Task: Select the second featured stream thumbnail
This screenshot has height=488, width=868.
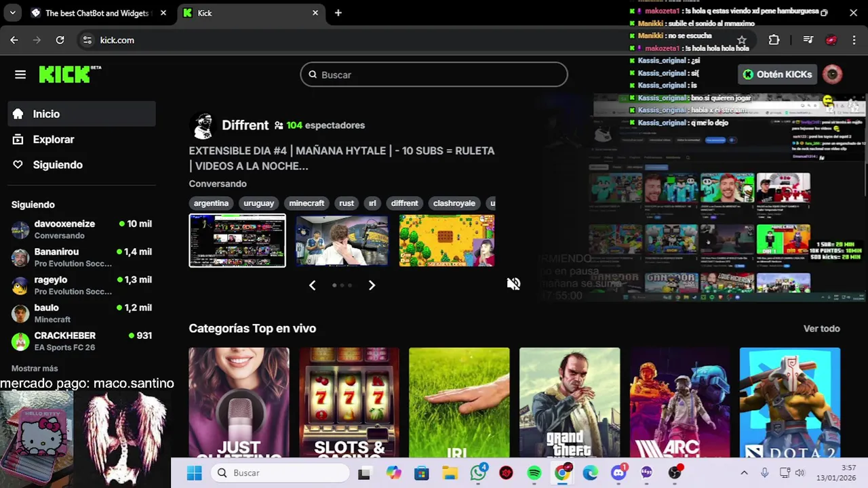Action: [x=342, y=241]
